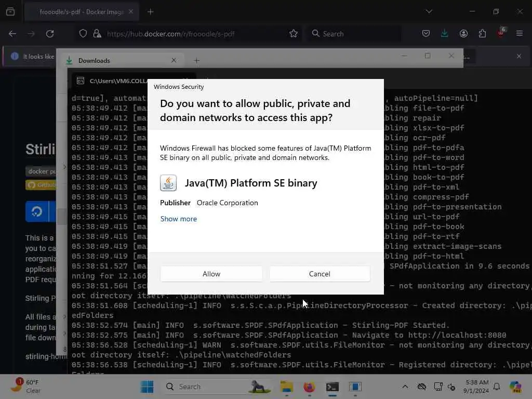The image size is (532, 399).
Task: Open Firefox downloads panel arrow
Action: click(445, 34)
